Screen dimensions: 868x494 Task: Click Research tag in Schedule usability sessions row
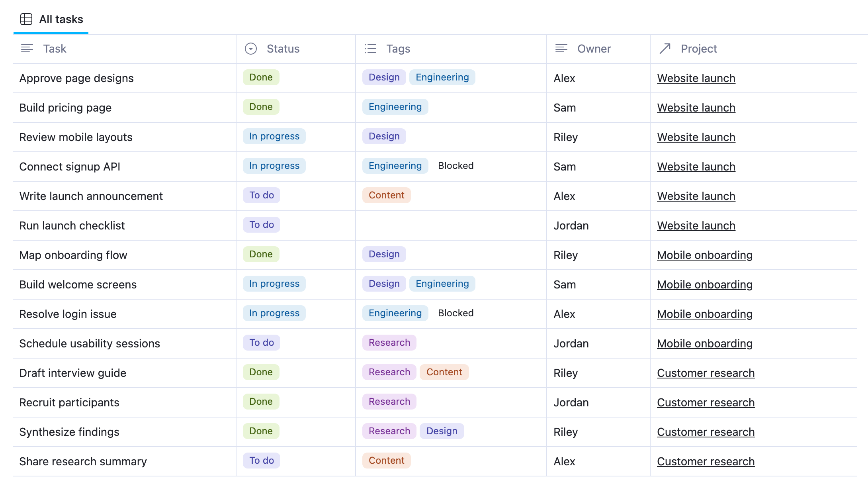coord(389,343)
